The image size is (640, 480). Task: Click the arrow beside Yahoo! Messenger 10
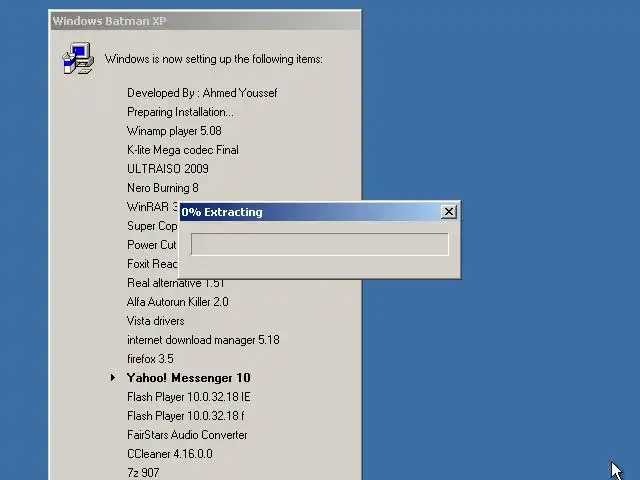point(113,378)
